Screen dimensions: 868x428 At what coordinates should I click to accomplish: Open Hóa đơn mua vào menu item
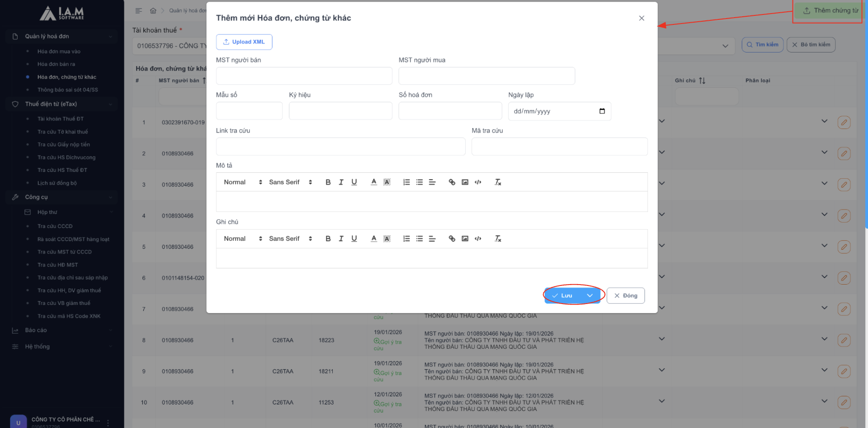(59, 52)
